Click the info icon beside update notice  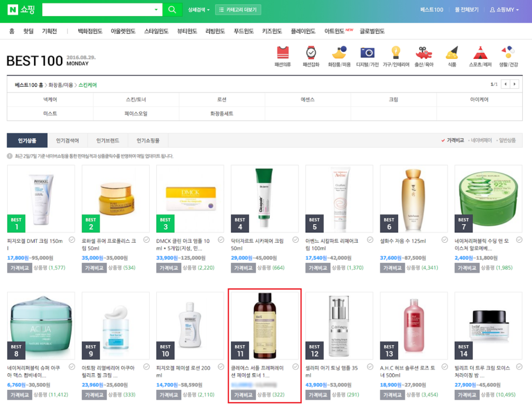[x=9, y=156]
